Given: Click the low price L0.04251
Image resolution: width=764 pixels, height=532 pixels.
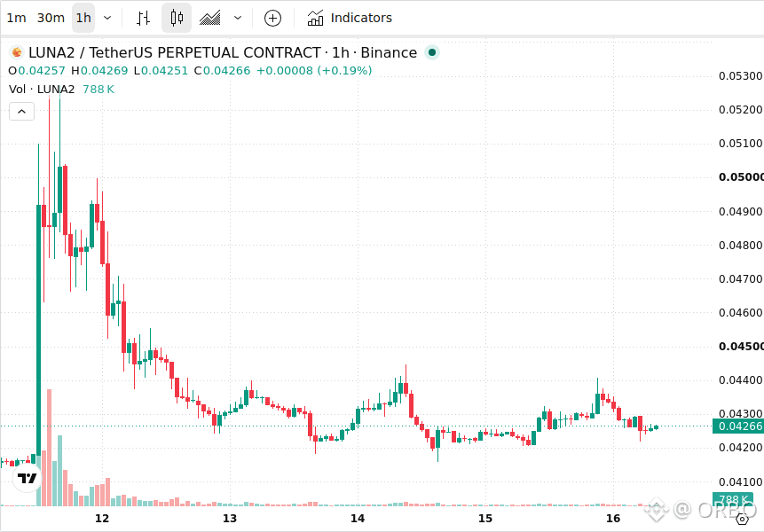Looking at the screenshot, I should tap(161, 71).
